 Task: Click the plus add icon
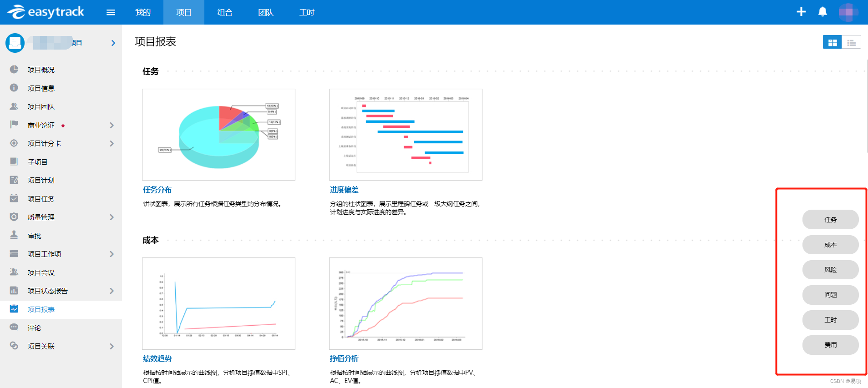(x=801, y=12)
